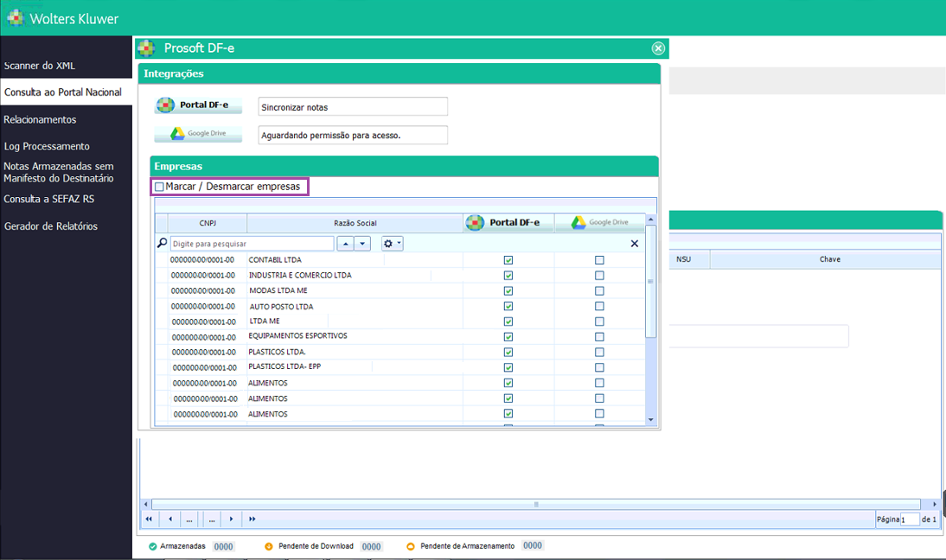Click the Armazenadas green status icon
This screenshot has width=946, height=560.
tap(153, 547)
